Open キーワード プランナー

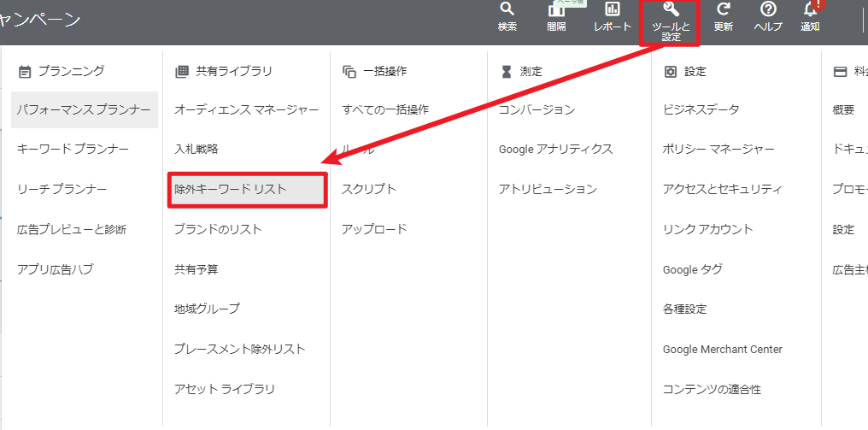[73, 149]
